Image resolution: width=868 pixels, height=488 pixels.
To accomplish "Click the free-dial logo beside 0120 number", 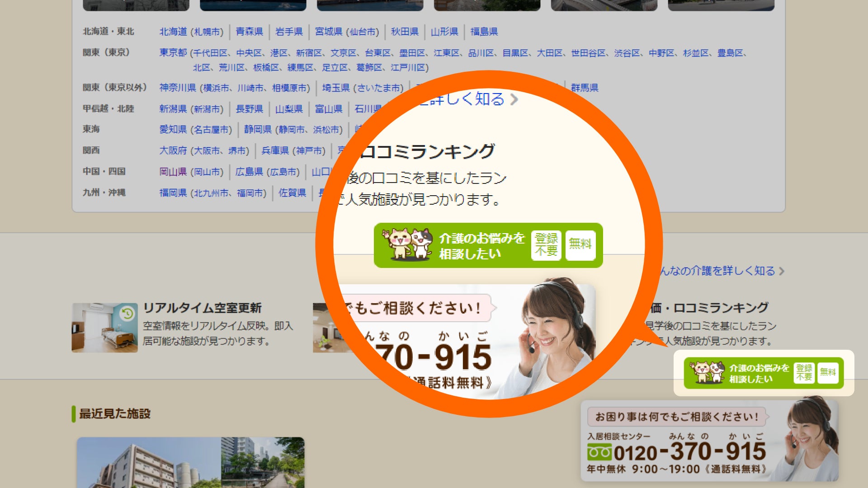I will pyautogui.click(x=599, y=452).
